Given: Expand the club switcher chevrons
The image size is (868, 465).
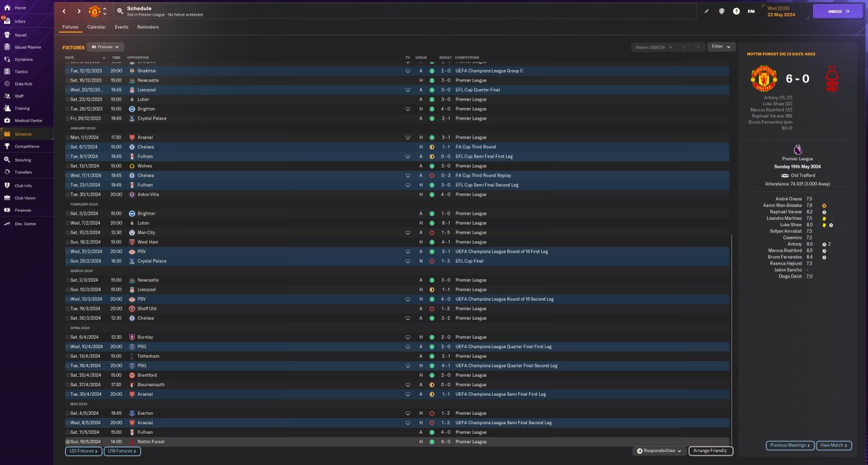Looking at the screenshot, I should pyautogui.click(x=104, y=11).
